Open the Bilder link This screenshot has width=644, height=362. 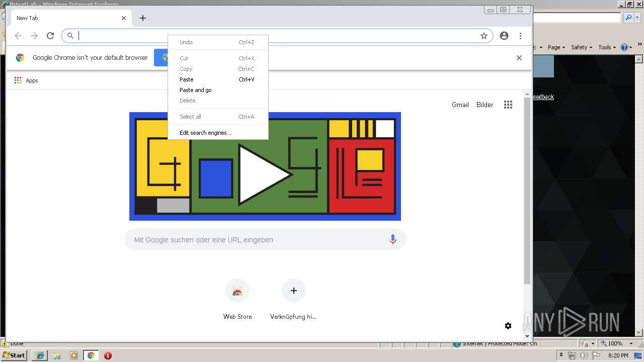pyautogui.click(x=485, y=105)
